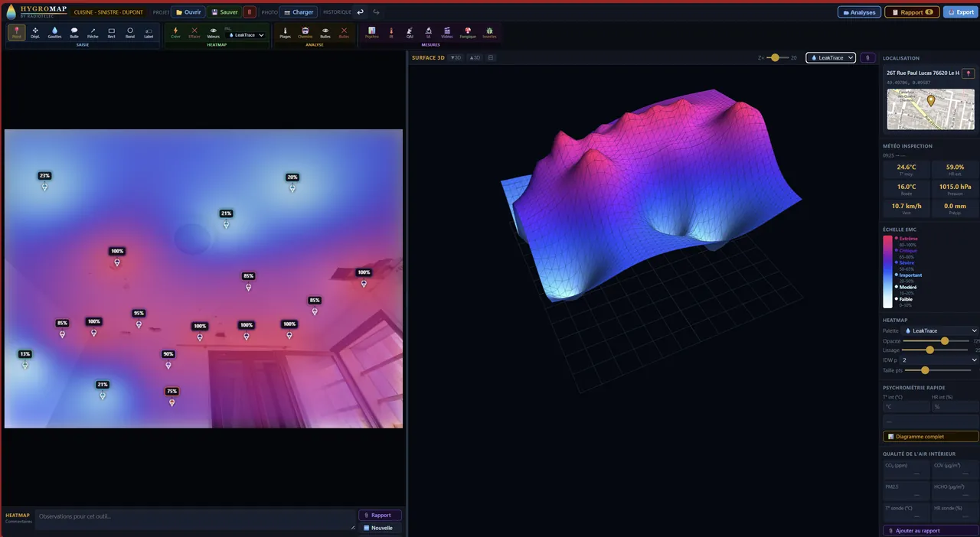Click the blue Export button
980x537 pixels.
pos(960,12)
